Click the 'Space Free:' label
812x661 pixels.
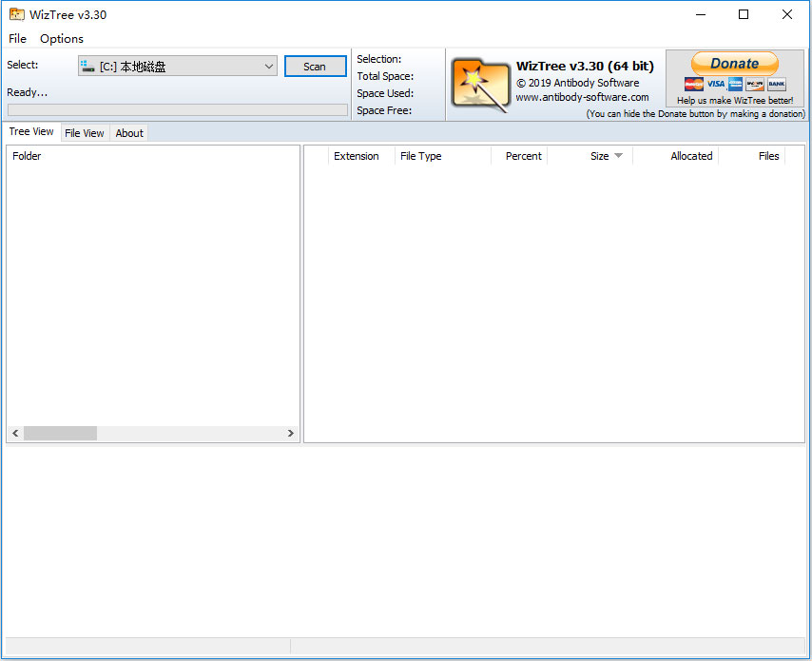[384, 110]
